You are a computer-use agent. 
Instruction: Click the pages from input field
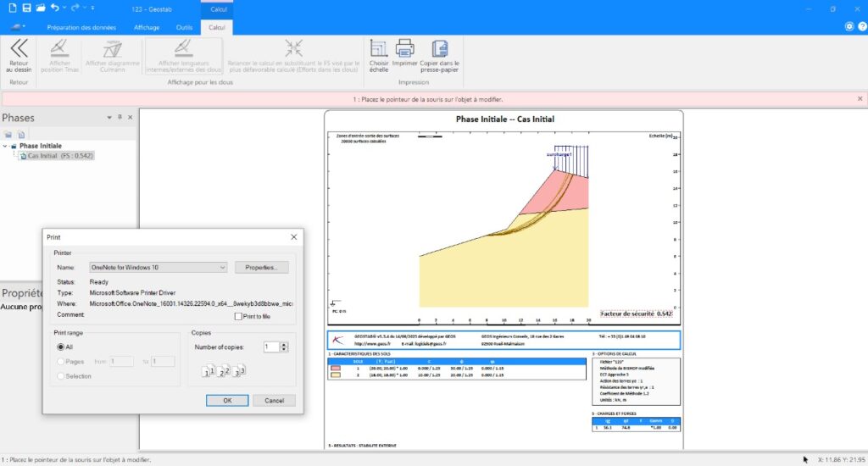(121, 362)
